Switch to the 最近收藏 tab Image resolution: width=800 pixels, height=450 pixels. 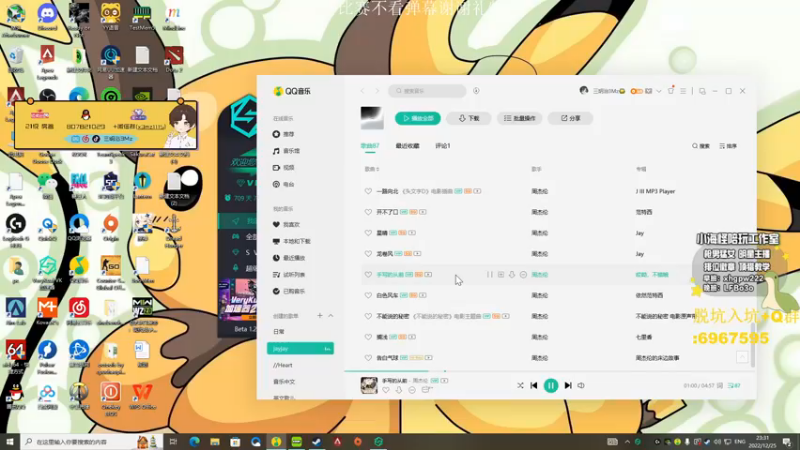tap(407, 146)
